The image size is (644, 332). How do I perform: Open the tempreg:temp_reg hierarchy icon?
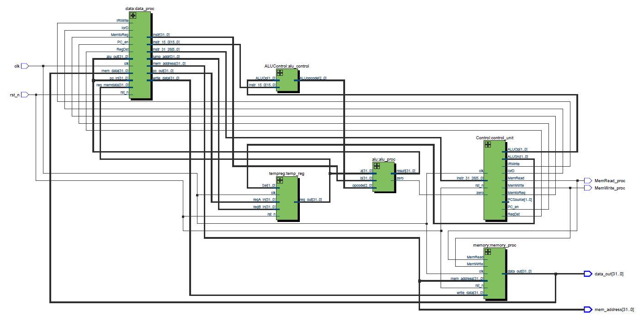click(280, 180)
